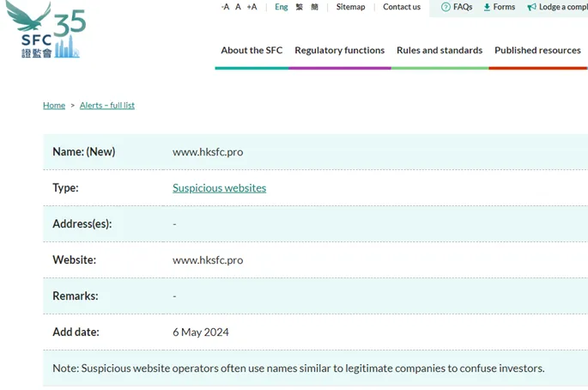Open the FAQs link
This screenshot has height=390, width=588.
point(463,7)
